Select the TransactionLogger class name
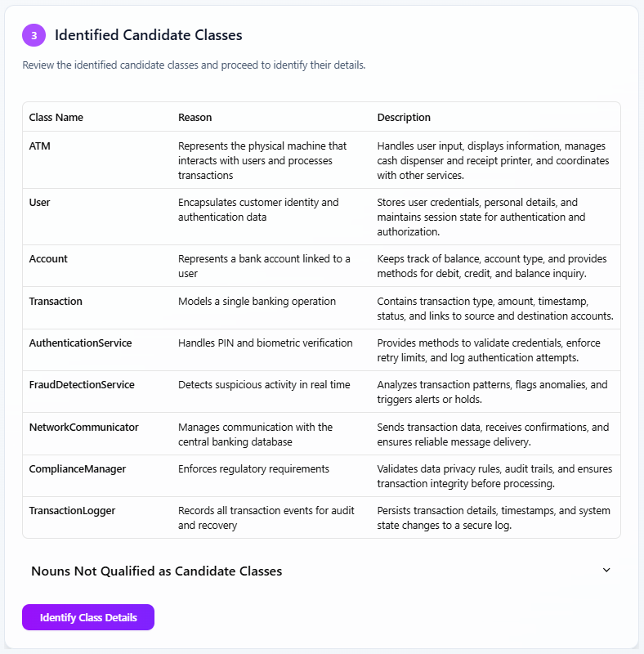 click(x=72, y=510)
